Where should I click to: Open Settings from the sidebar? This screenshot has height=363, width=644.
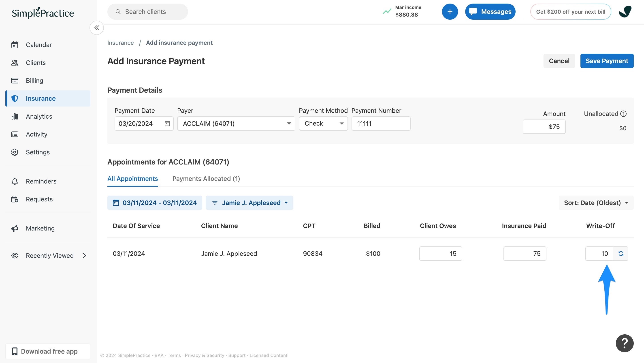(48, 152)
